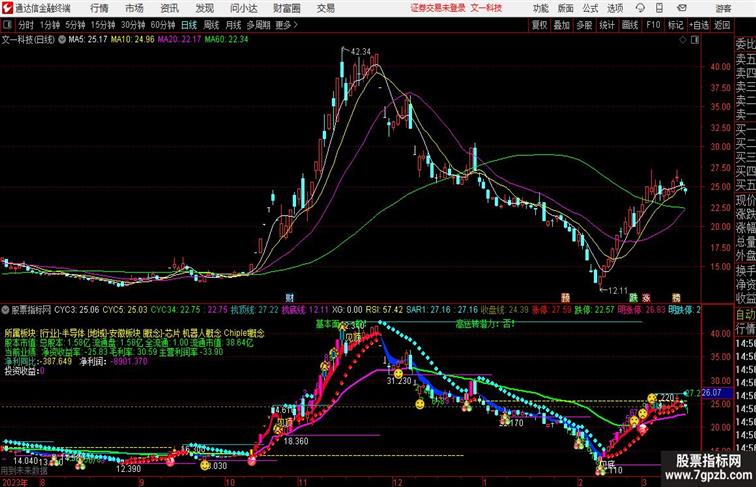This screenshot has height=487, width=756.
Task: Click the yellow smiley beside 220 label
Action: click(652, 398)
